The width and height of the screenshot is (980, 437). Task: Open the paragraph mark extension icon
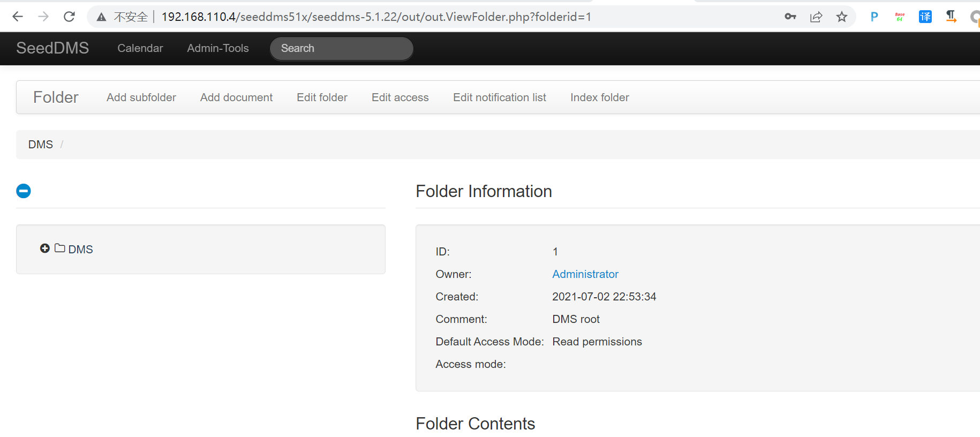point(951,17)
